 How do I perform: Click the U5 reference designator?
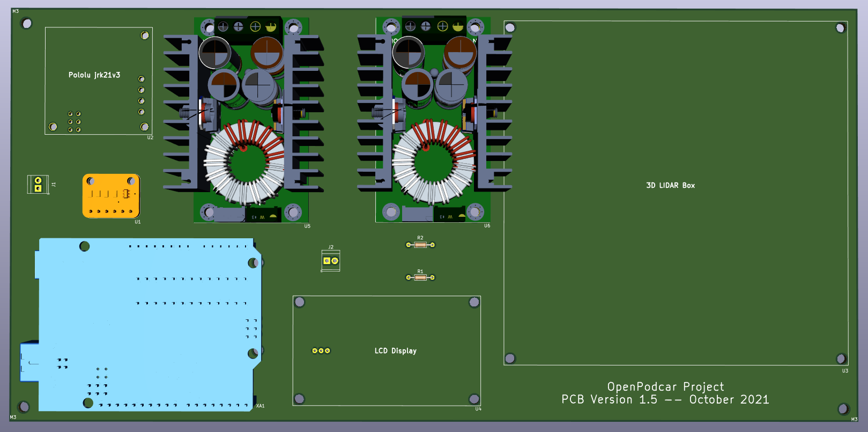click(x=307, y=226)
